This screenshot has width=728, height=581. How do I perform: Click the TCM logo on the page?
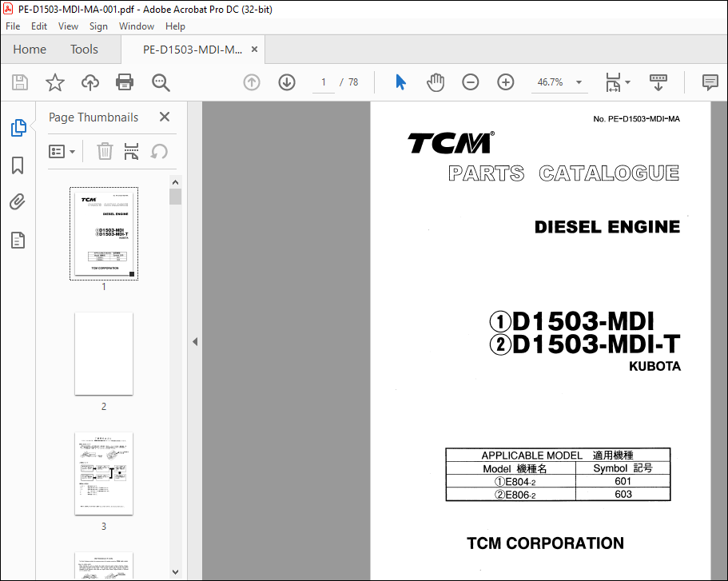point(451,142)
